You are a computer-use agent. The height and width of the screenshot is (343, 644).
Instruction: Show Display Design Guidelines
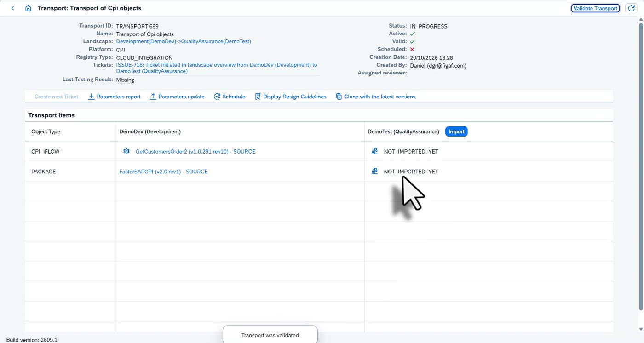pyautogui.click(x=290, y=97)
